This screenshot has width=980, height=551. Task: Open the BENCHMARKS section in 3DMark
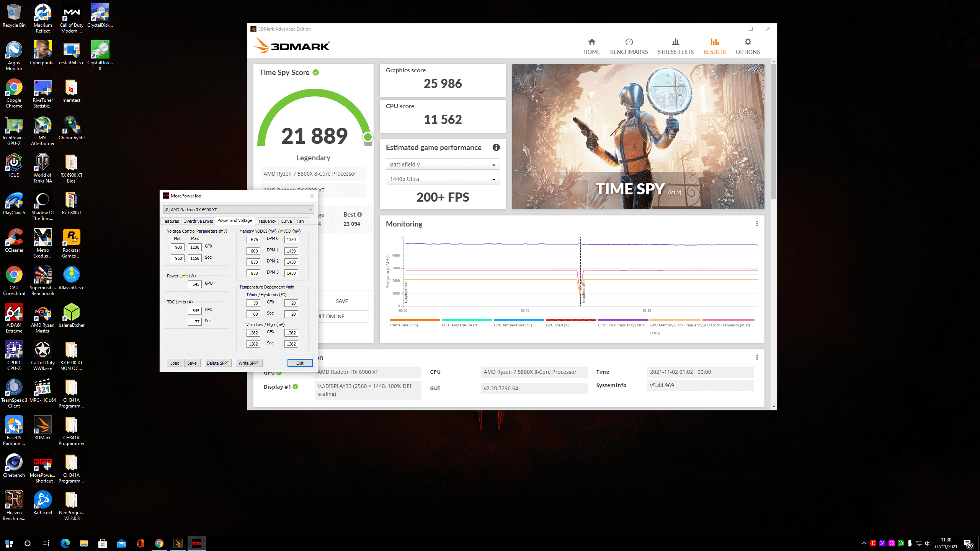629,46
